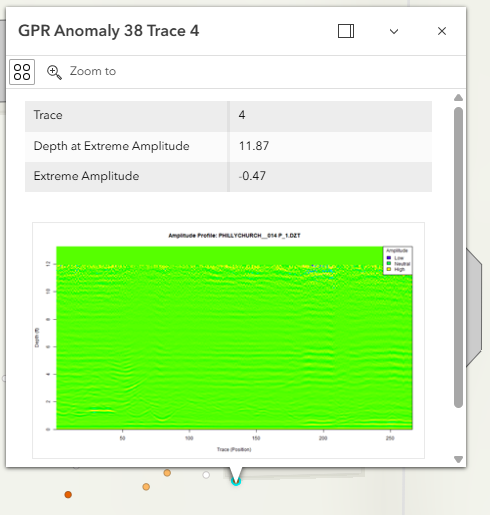The image size is (490, 515).
Task: Click the cyan highlighted selected map point
Action: 236,481
